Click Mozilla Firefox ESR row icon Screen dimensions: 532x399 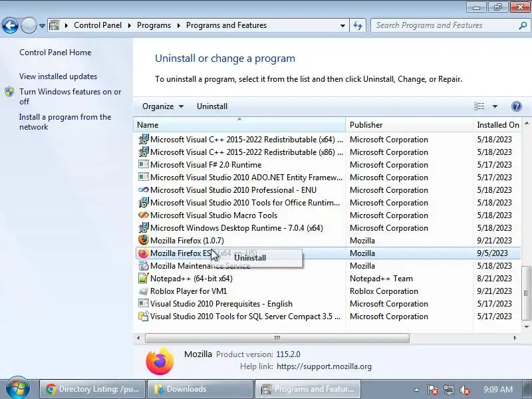click(x=144, y=253)
